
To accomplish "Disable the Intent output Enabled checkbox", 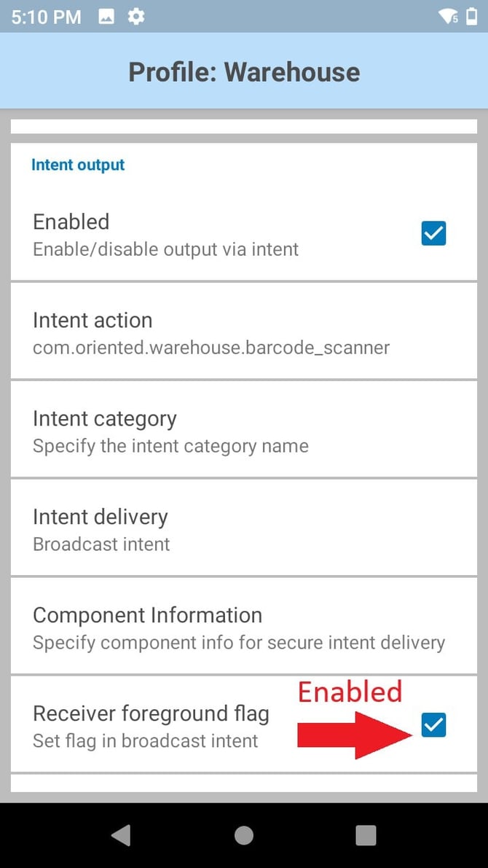I will click(433, 233).
